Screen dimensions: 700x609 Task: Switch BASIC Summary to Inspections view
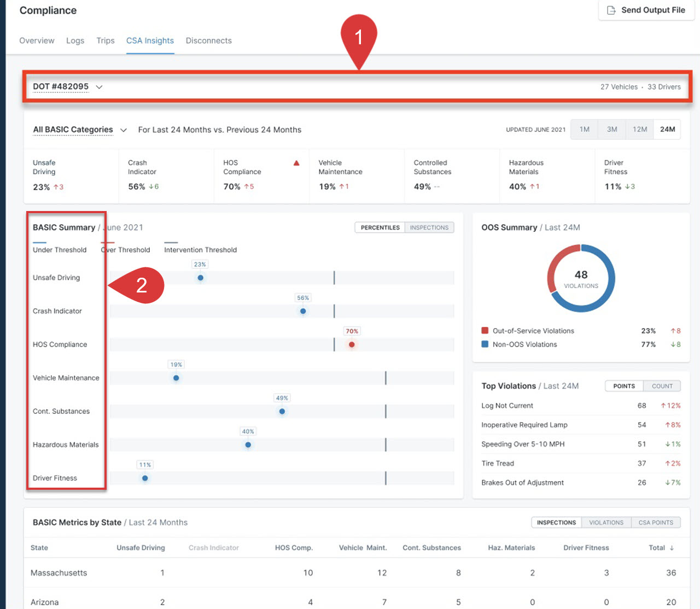click(429, 227)
